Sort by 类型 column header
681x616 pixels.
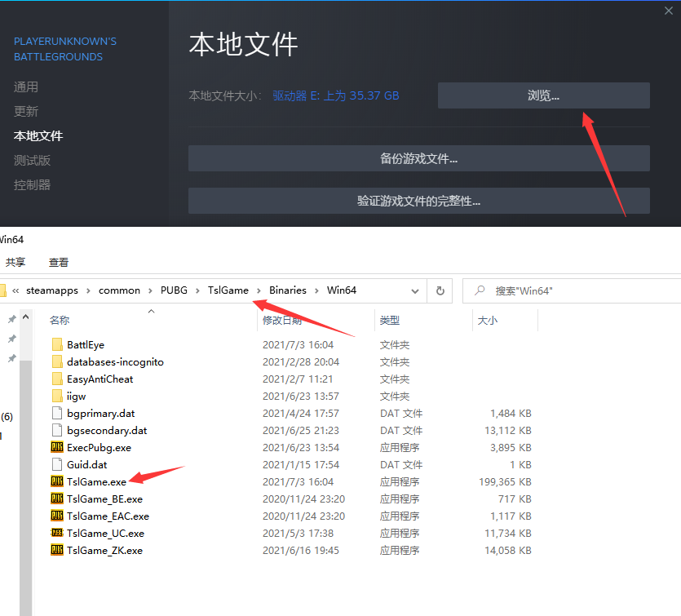point(389,320)
